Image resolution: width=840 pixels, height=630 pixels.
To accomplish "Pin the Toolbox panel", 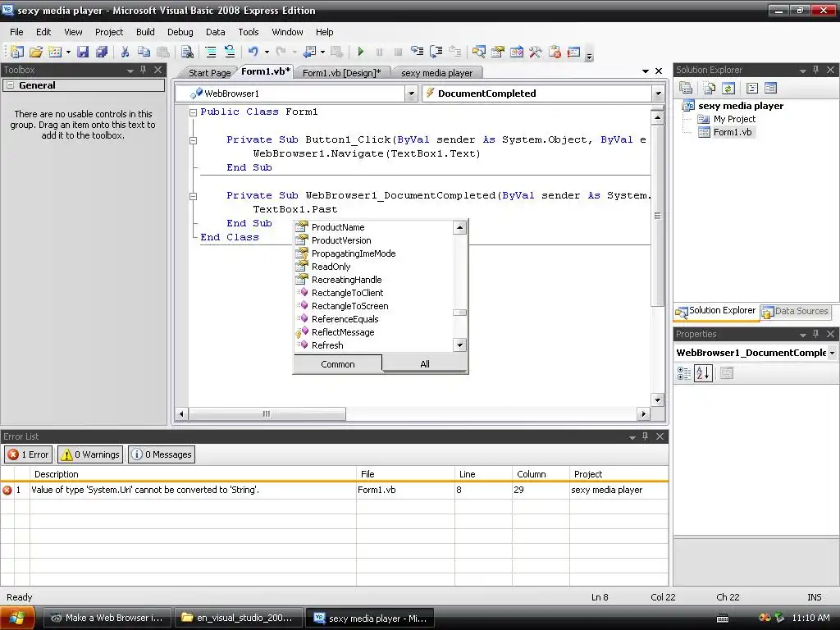I will click(143, 70).
